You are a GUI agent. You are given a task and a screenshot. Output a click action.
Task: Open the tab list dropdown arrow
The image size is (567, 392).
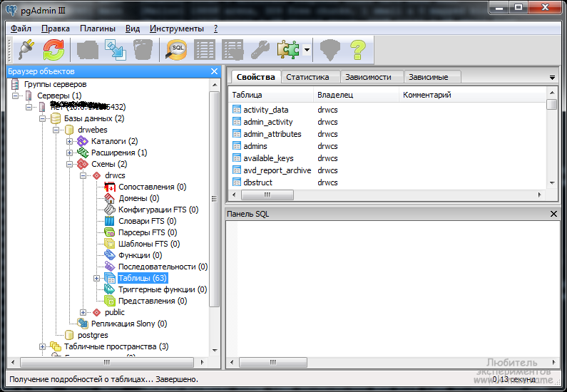click(x=552, y=78)
